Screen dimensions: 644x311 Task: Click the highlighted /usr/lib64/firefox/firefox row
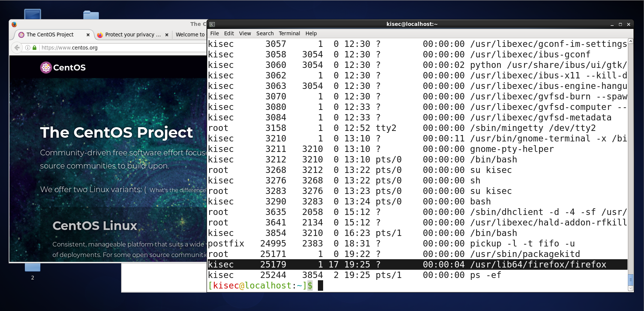pos(418,264)
